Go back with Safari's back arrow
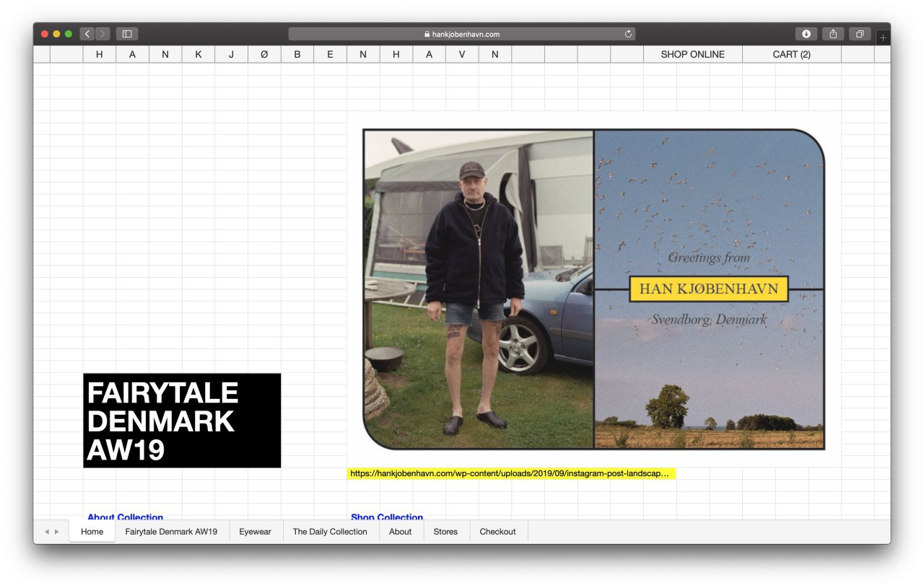The image size is (924, 588). pos(87,34)
